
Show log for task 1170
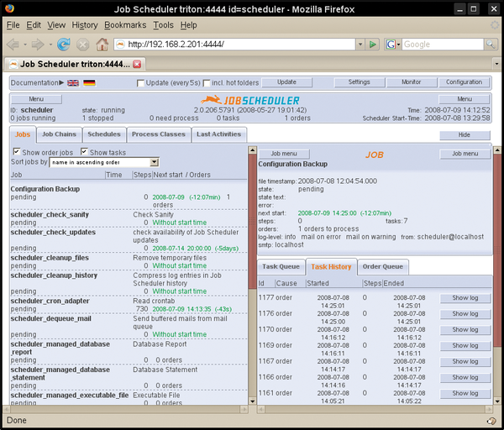coord(465,330)
